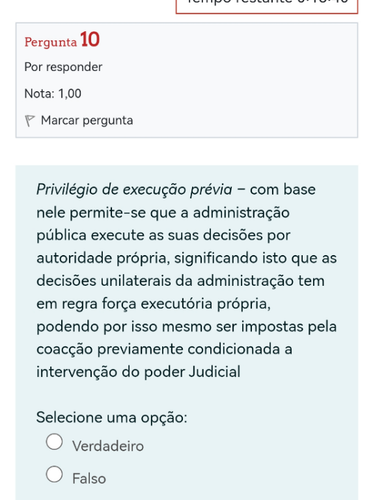Click the Selecione uma opção prompt
This screenshot has height=500, width=373.
point(112,417)
